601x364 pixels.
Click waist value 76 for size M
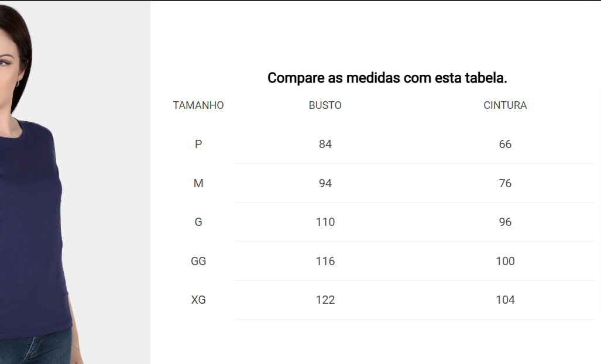[505, 184]
